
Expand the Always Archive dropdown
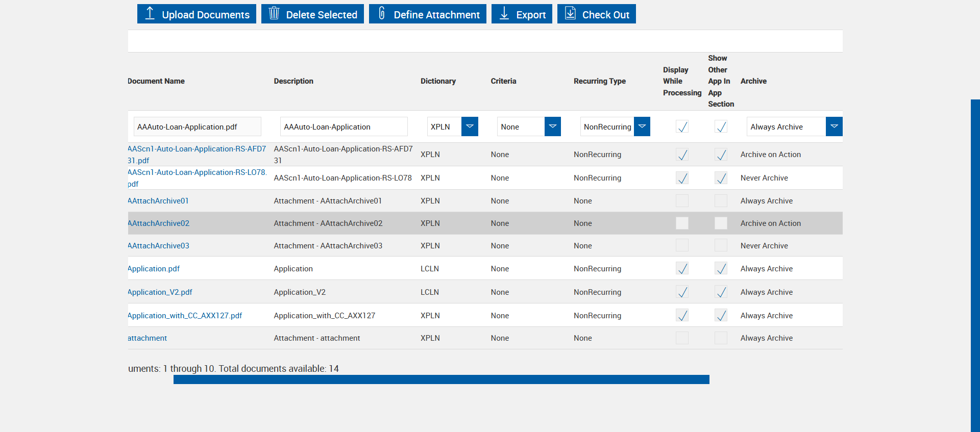834,126
